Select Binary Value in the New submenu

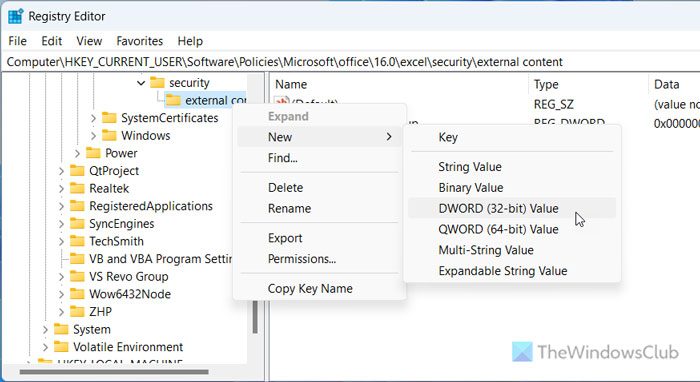click(x=512, y=187)
